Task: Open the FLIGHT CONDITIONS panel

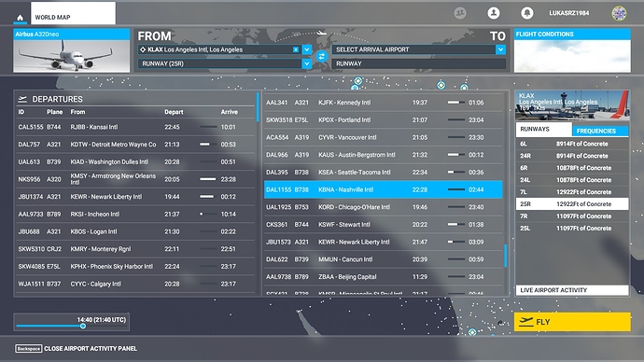Action: pyautogui.click(x=572, y=50)
